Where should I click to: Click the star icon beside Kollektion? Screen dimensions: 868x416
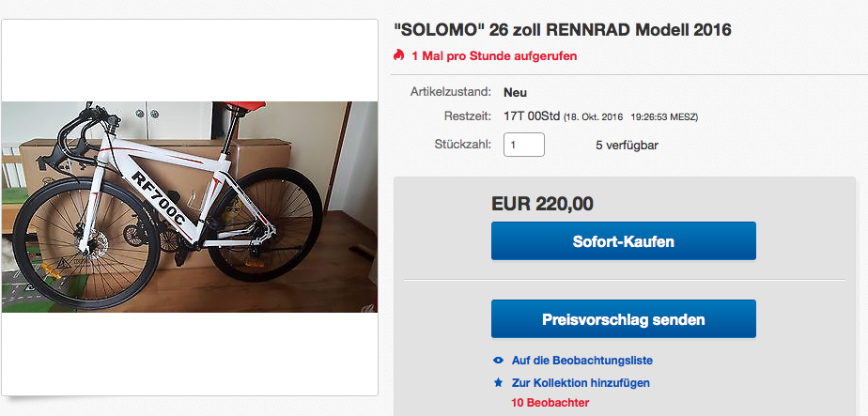498,382
